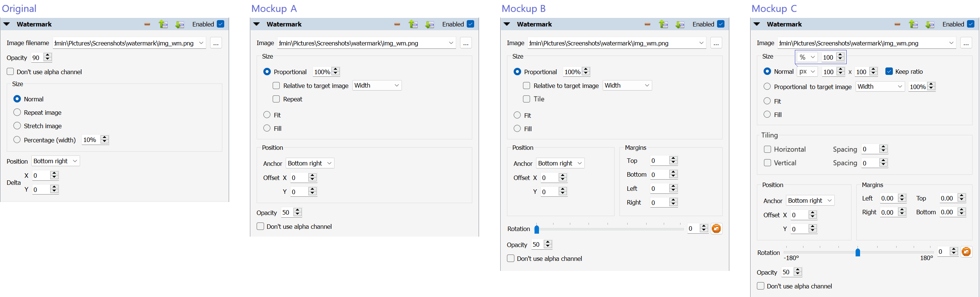Click the Margins Top input field in Mockup B
Viewport: 980px width, 297px height.
(x=659, y=161)
